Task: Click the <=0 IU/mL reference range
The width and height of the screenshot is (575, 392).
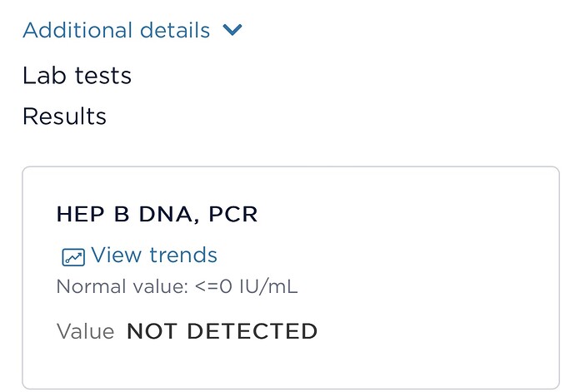Action: pyautogui.click(x=247, y=286)
